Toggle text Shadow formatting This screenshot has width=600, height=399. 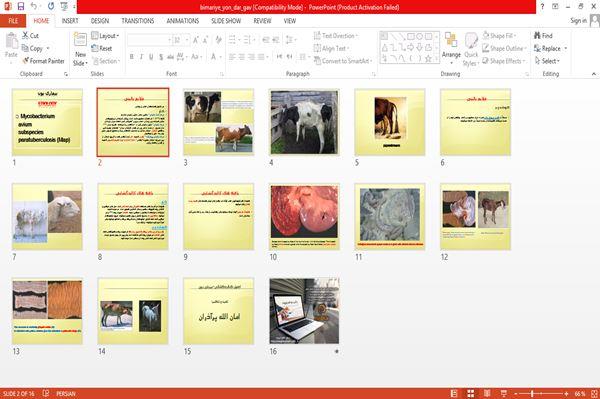coord(161,57)
